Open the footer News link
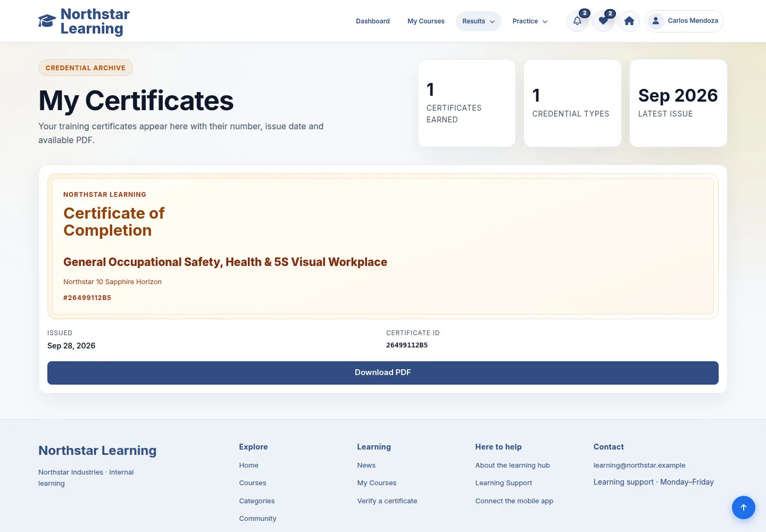This screenshot has width=766, height=532. tap(367, 465)
